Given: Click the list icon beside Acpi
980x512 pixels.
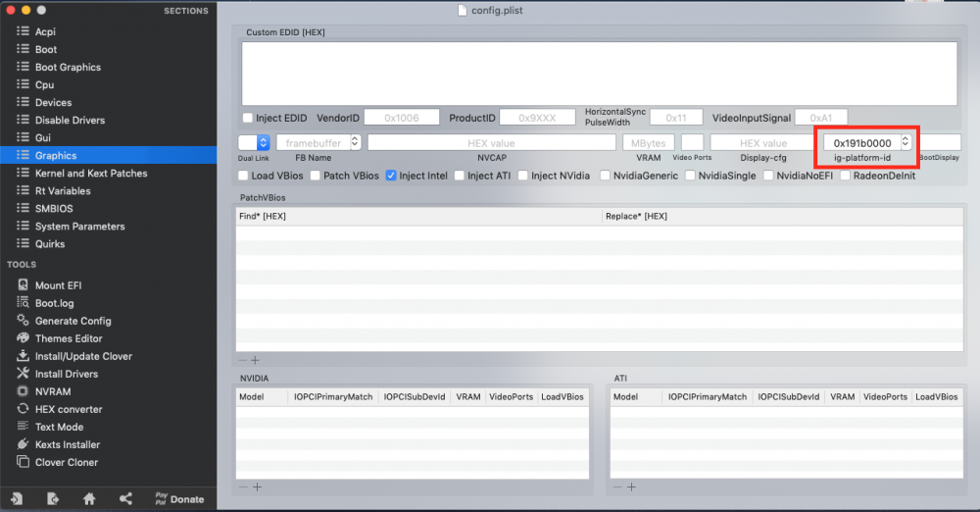Looking at the screenshot, I should 24,30.
